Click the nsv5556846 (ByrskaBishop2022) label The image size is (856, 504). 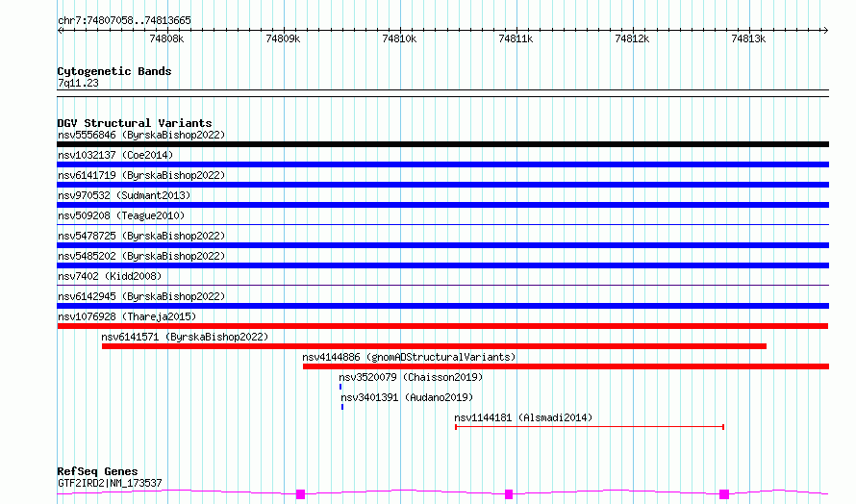(x=141, y=135)
